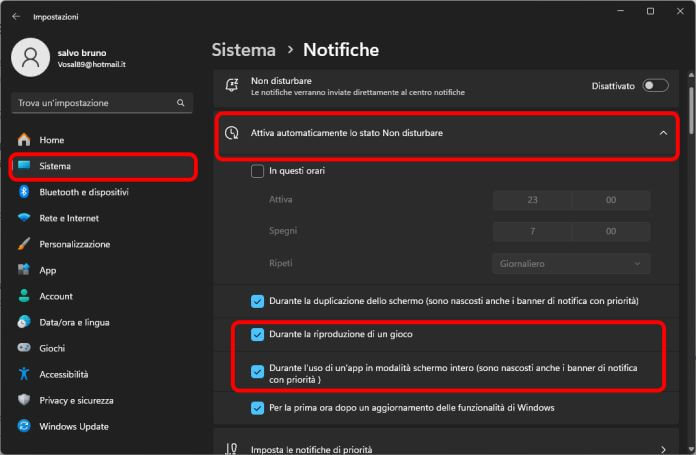Minimize the Impostazioni window
The image size is (696, 455).
pyautogui.click(x=621, y=11)
